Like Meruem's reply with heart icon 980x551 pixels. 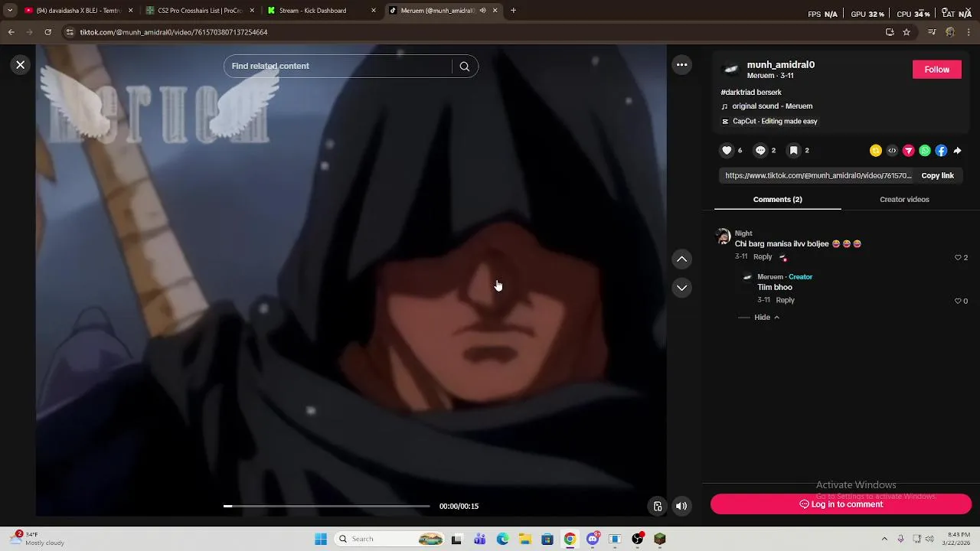[x=958, y=302]
